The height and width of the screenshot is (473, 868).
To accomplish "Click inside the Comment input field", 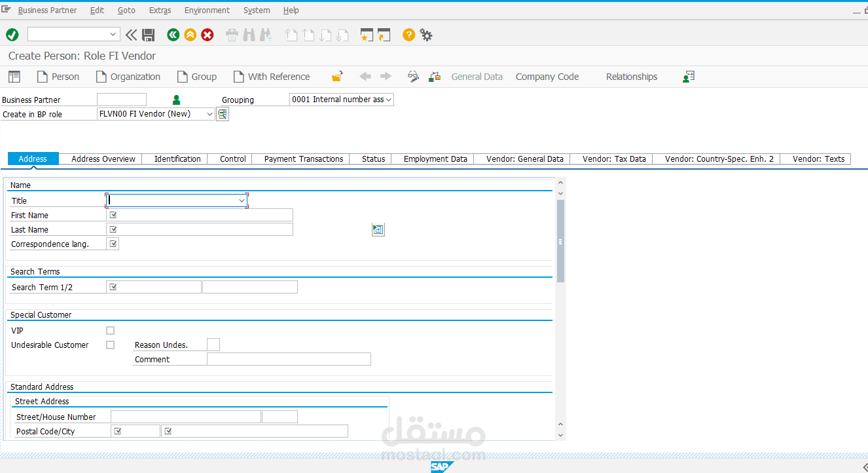I will point(288,358).
